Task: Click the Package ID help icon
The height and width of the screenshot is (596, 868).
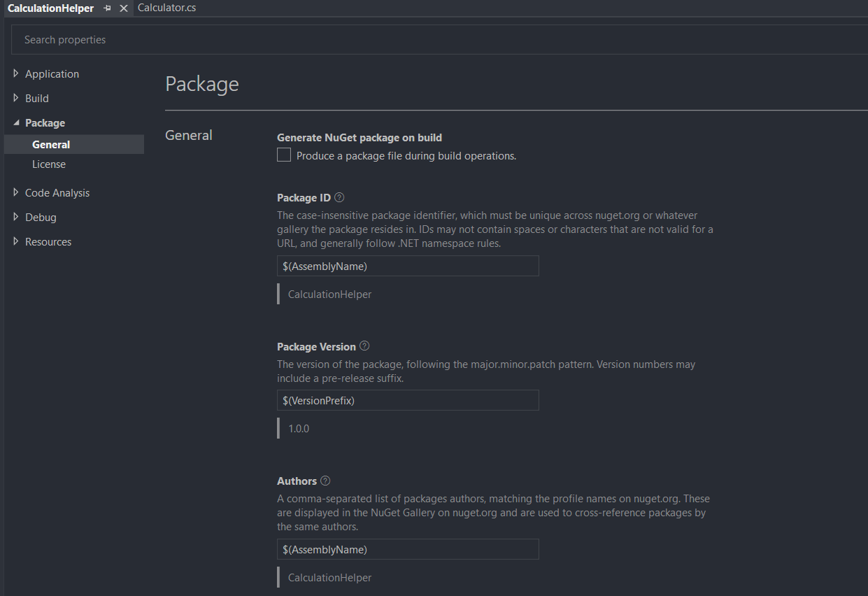Action: pyautogui.click(x=339, y=198)
